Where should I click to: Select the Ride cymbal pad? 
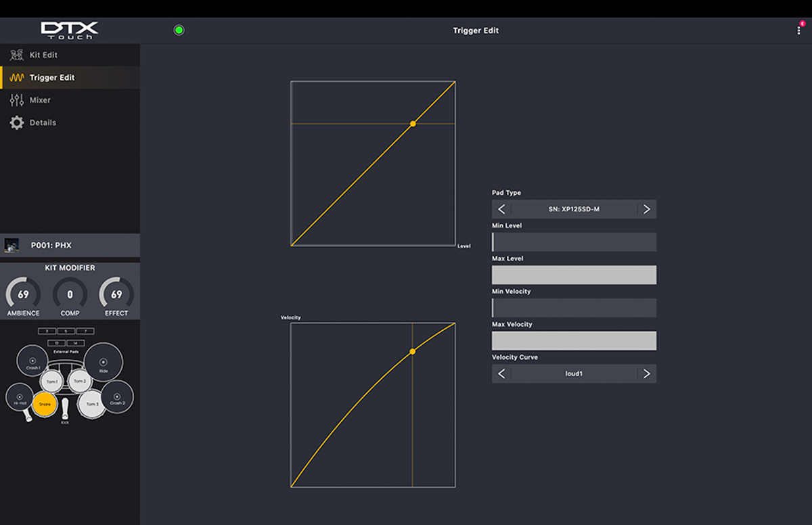pos(104,363)
